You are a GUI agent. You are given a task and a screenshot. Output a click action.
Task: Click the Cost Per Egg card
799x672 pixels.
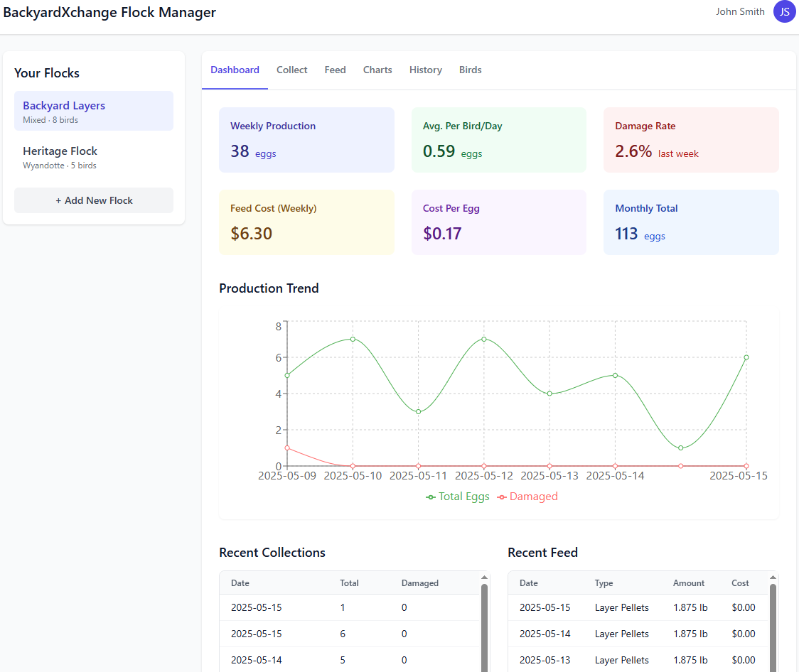499,222
